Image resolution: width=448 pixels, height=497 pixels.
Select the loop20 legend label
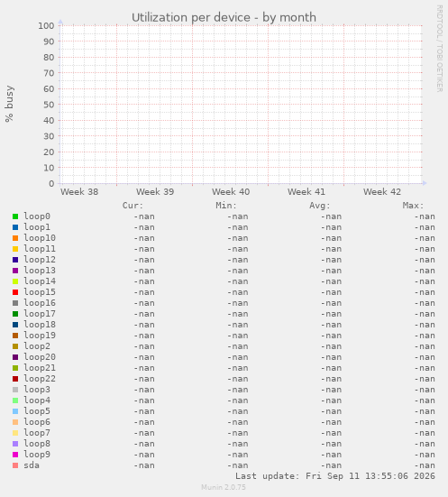pos(40,357)
